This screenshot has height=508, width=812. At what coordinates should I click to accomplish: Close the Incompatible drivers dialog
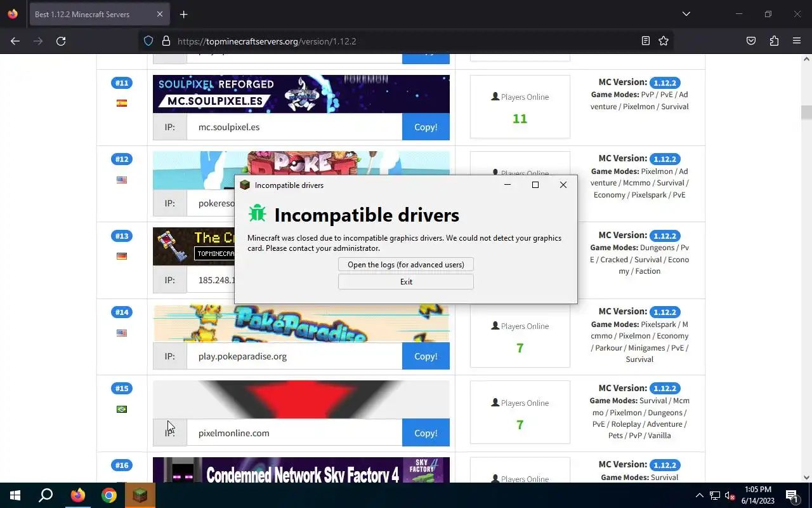563,185
